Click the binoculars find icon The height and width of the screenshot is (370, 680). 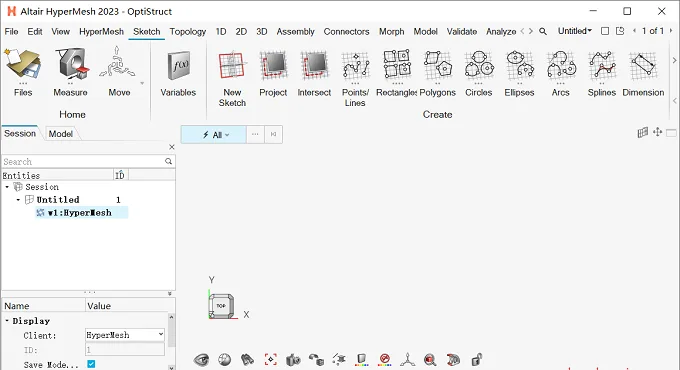[247, 360]
